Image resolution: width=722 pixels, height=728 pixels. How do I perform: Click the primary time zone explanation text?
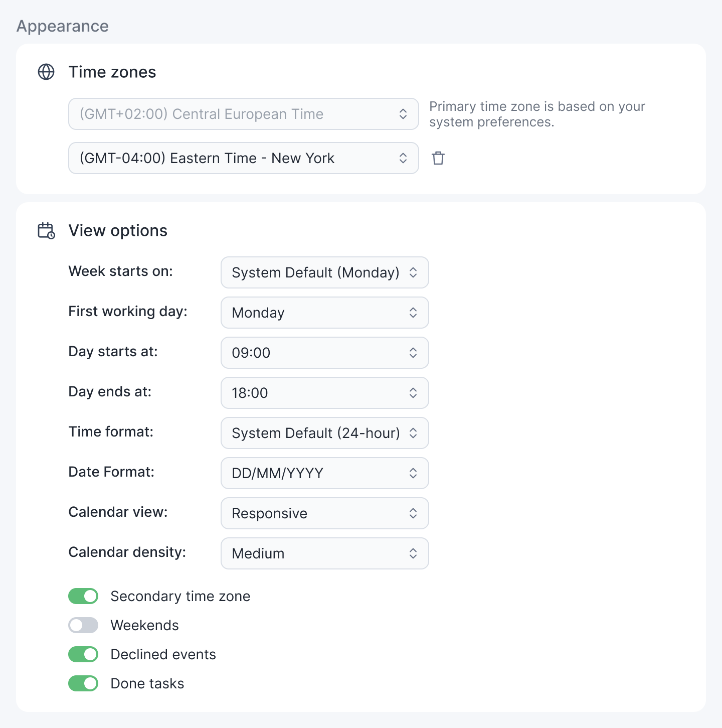537,114
